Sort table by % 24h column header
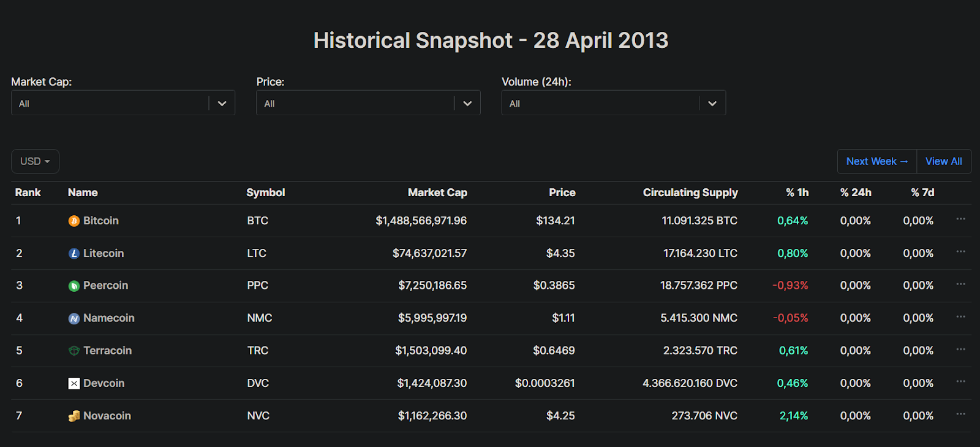Viewport: 980px width, 447px height. point(856,193)
